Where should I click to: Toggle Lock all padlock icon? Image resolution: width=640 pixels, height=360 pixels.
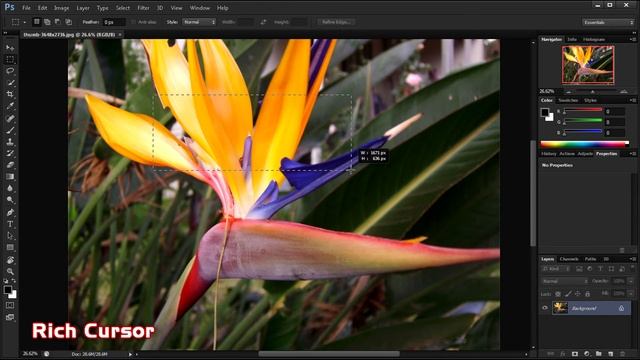tap(587, 294)
